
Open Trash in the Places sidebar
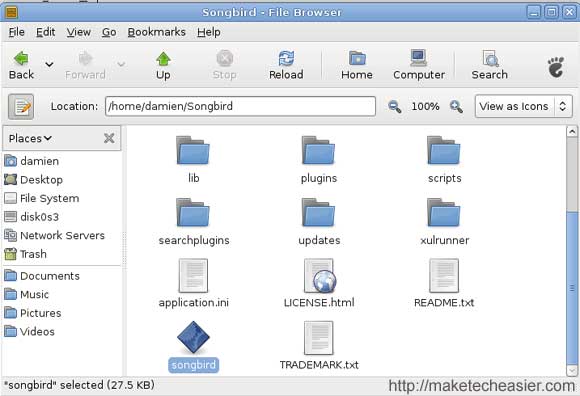pyautogui.click(x=62, y=254)
